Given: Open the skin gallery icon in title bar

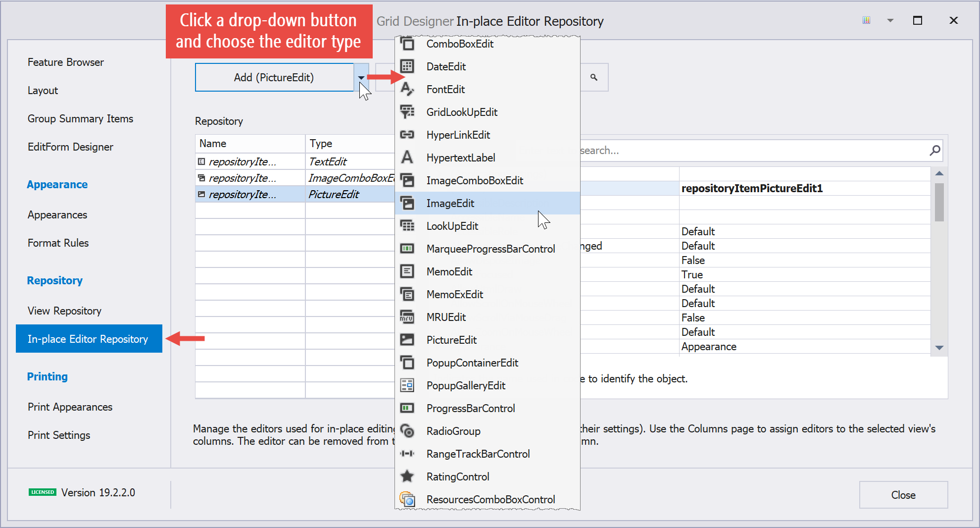Looking at the screenshot, I should [866, 21].
